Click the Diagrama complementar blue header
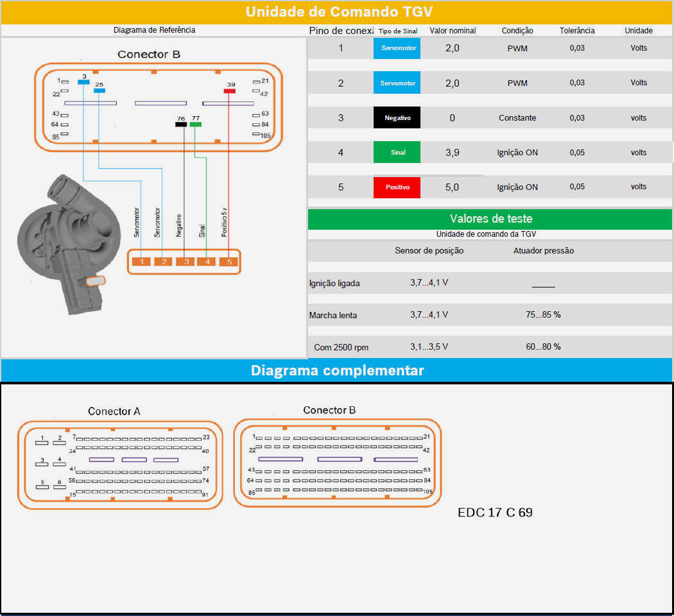Screen dimensions: 674x616 [337, 370]
